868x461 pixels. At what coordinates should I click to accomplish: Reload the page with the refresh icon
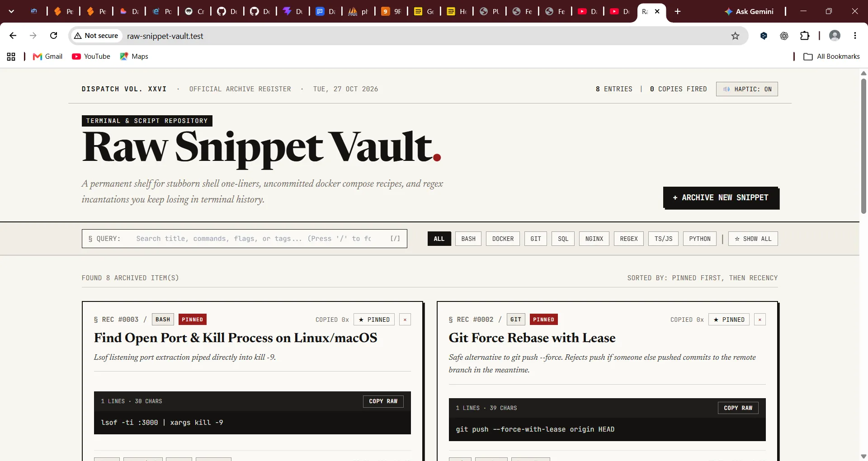(x=53, y=36)
